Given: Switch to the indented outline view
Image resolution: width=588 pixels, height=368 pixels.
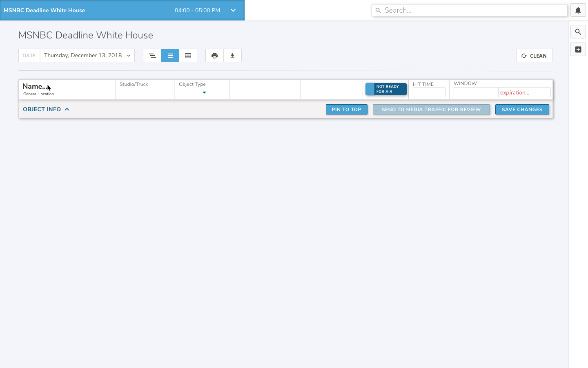Looking at the screenshot, I should [x=152, y=56].
